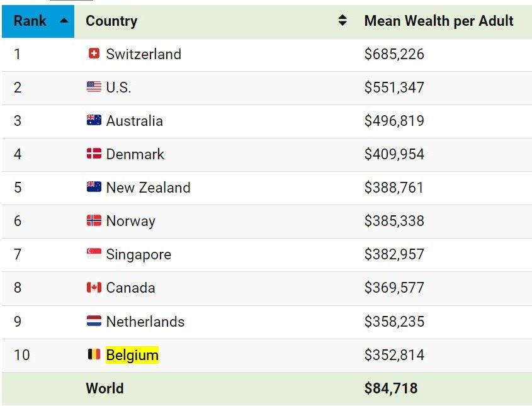532x406 pixels.
Task: Click the Denmark flag icon
Action: click(94, 154)
